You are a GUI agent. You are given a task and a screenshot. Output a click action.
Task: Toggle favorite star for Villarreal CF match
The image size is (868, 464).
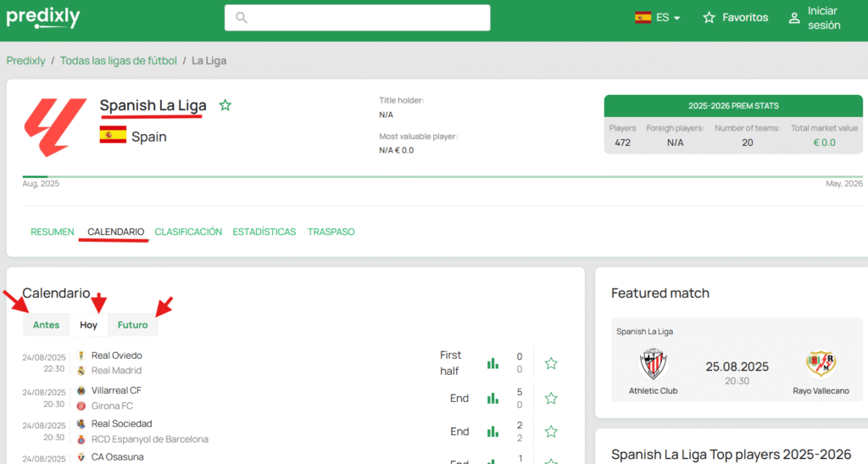click(x=551, y=398)
